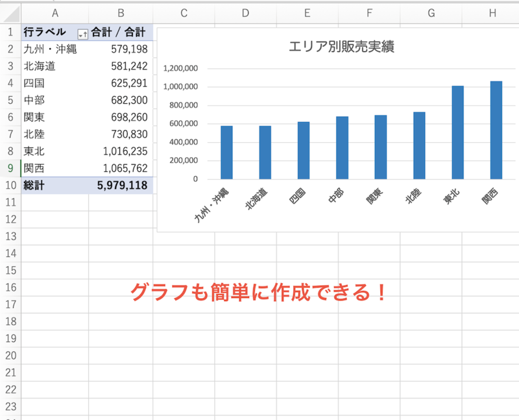Image resolution: width=519 pixels, height=420 pixels.
Task: Select the 関西 table cell
Action: tap(55, 168)
